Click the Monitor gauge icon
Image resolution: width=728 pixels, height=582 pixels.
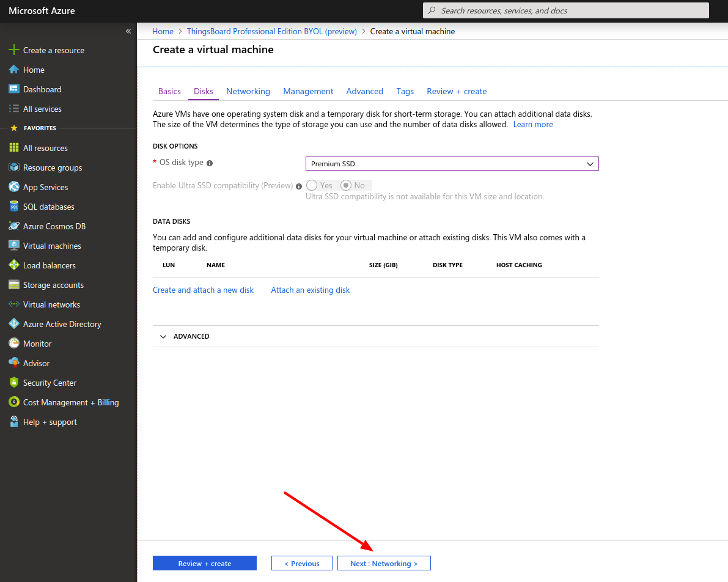click(x=14, y=343)
